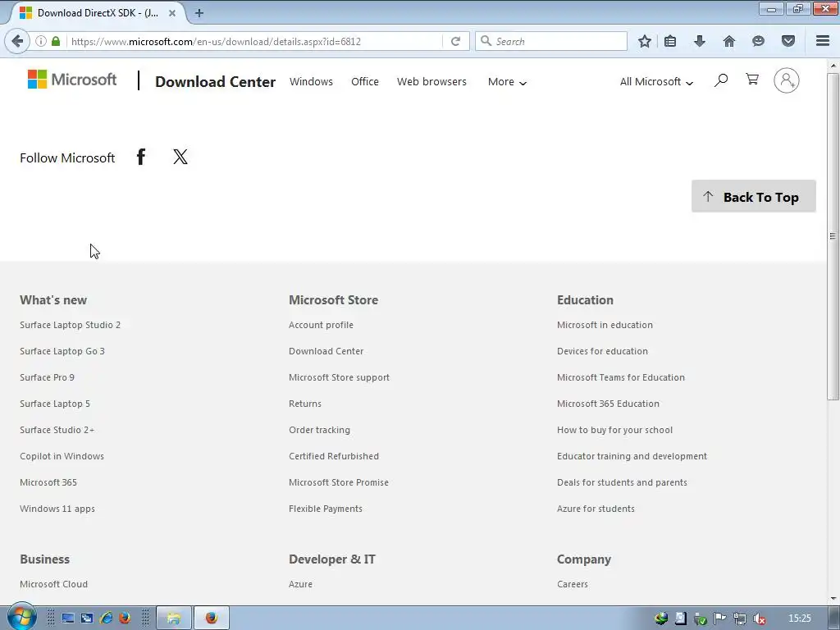Launch Internet Explorer from quick launch
The height and width of the screenshot is (630, 840).
[x=106, y=619]
